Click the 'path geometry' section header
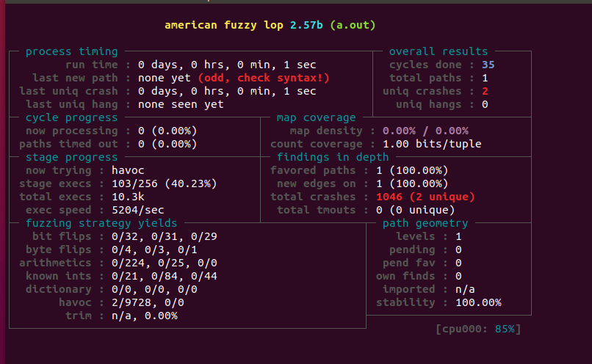Viewport: 592px width, 364px height. 425,223
